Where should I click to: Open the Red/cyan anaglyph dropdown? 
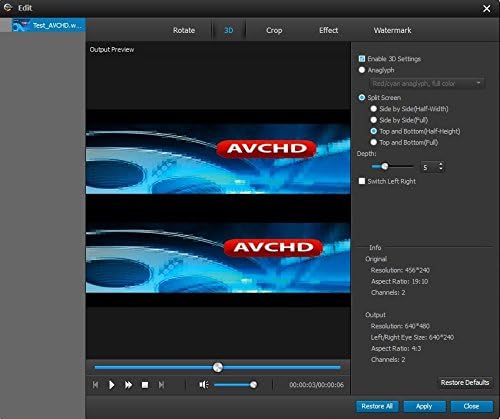(427, 83)
